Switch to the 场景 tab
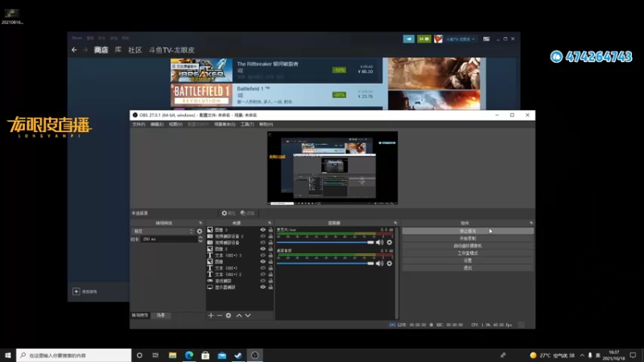The height and width of the screenshot is (362, 644). pyautogui.click(x=160, y=315)
